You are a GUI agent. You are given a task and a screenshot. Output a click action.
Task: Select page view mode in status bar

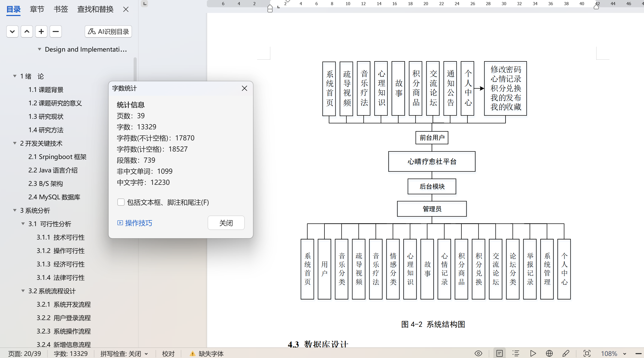click(499, 353)
